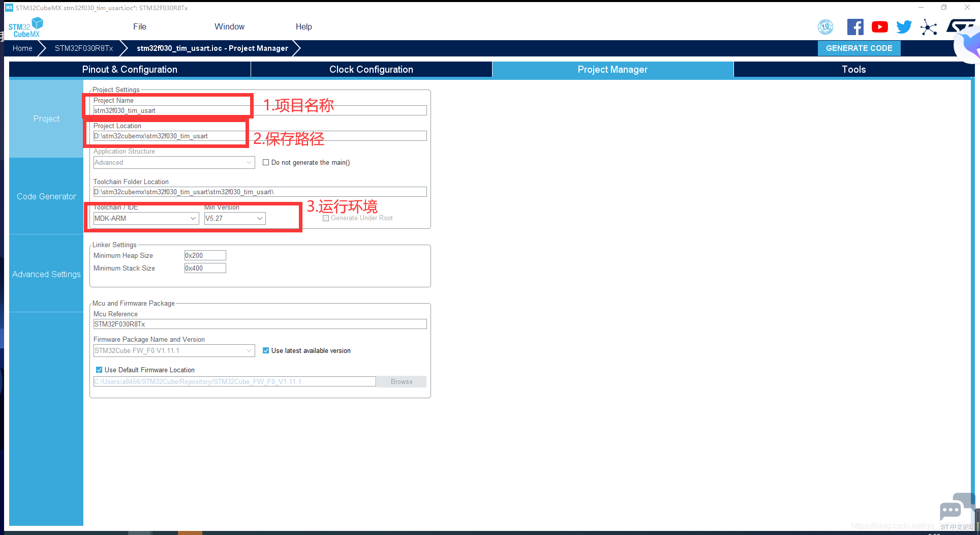Screen dimensions: 980x535
Task: Switch to Pinout & Configuration tab
Action: (130, 70)
